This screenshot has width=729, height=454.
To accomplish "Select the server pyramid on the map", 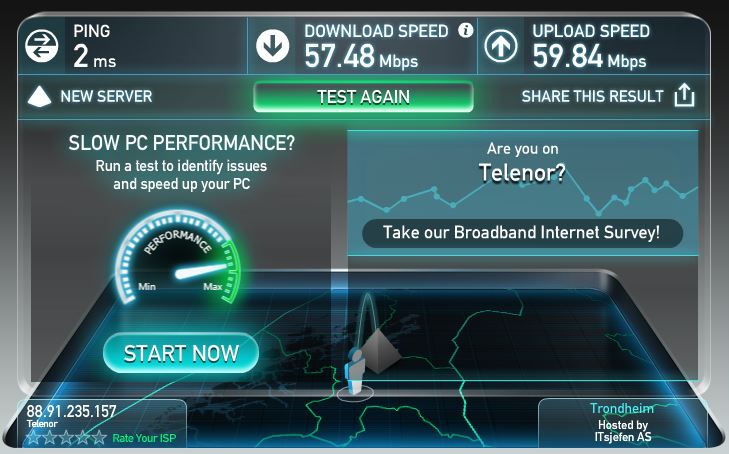I will pos(380,350).
